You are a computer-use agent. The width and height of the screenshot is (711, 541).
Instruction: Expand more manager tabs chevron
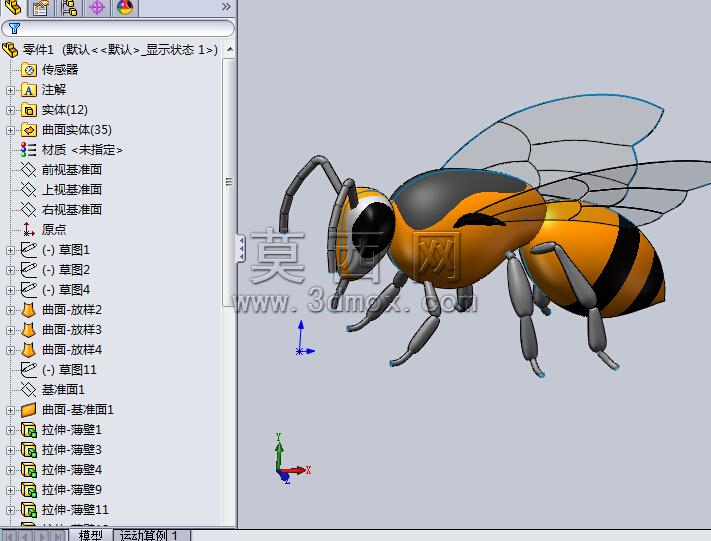[226, 7]
